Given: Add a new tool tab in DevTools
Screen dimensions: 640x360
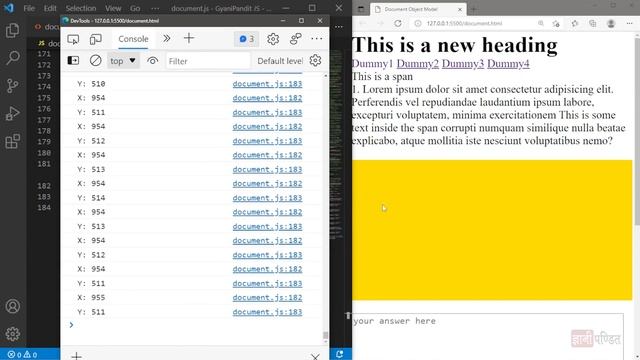Looking at the screenshot, I should [x=189, y=38].
